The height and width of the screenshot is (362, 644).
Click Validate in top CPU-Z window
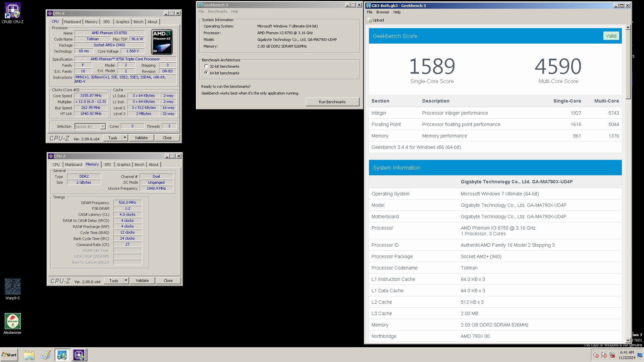141,138
